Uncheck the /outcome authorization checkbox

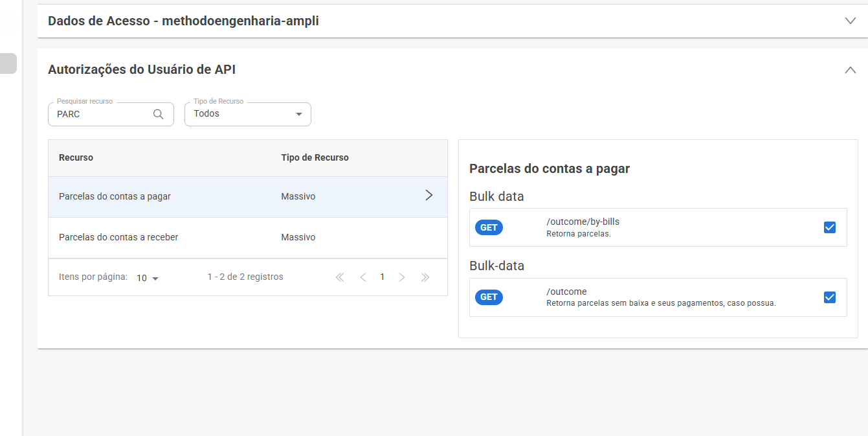[830, 297]
